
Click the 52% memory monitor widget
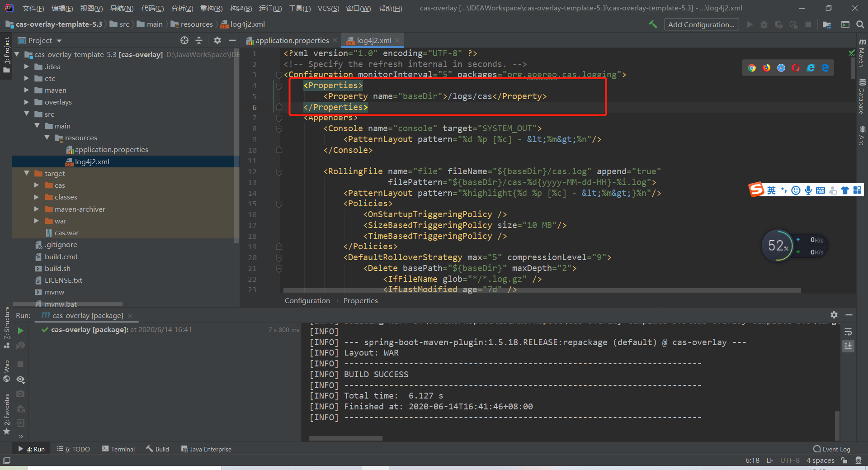778,246
